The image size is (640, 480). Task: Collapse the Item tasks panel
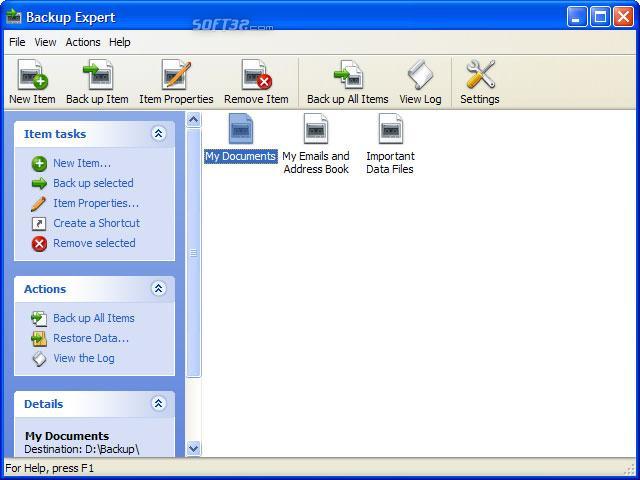[x=158, y=133]
